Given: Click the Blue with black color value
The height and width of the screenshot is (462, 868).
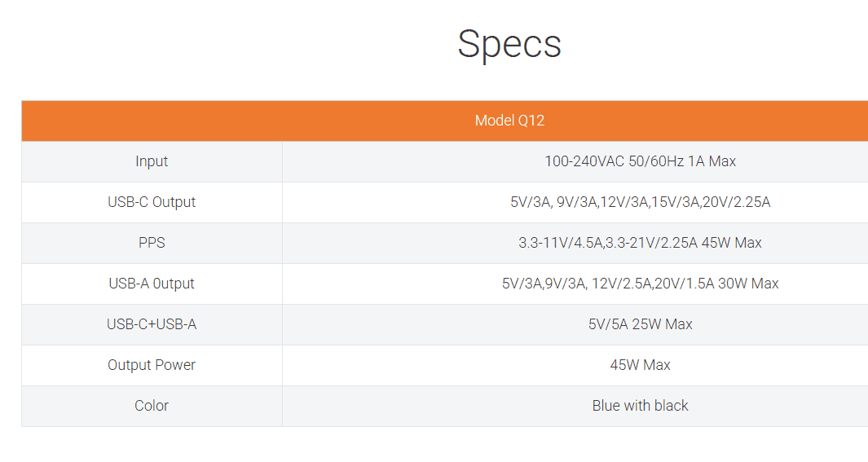Looking at the screenshot, I should point(640,406).
